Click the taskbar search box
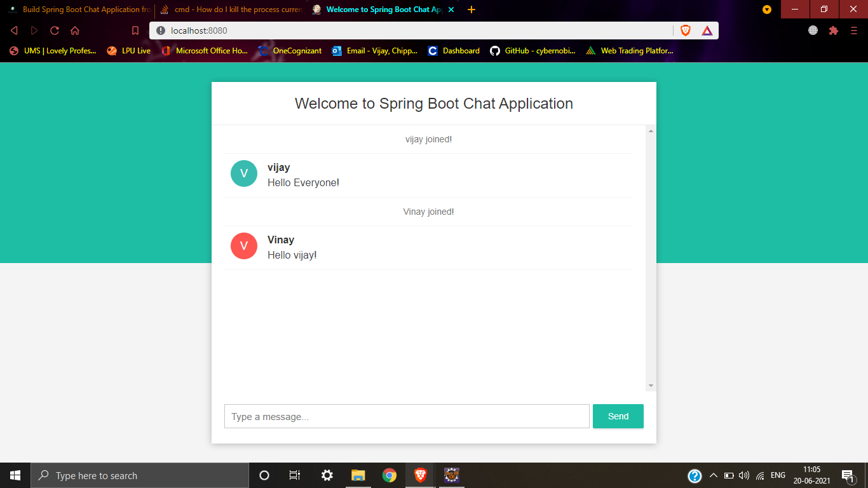This screenshot has height=488, width=868. click(140, 475)
